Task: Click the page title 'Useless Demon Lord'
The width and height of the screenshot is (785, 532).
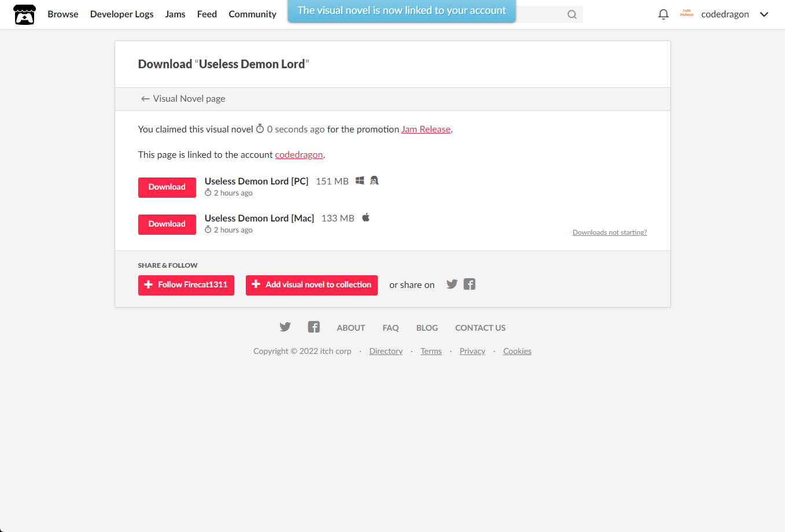Action: (x=252, y=64)
